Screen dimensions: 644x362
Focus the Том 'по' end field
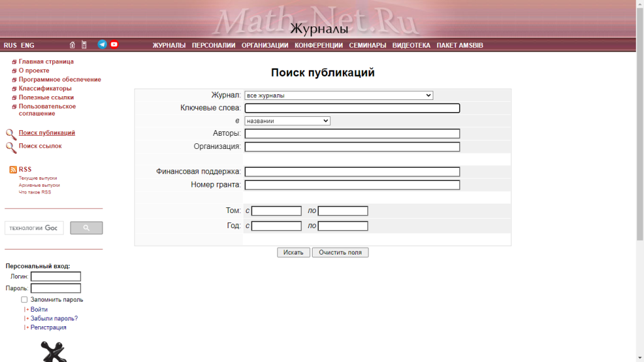point(343,211)
